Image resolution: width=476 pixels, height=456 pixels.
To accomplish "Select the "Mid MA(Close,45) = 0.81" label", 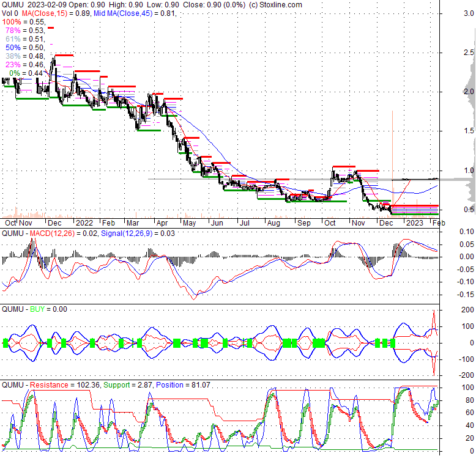I will coord(135,13).
